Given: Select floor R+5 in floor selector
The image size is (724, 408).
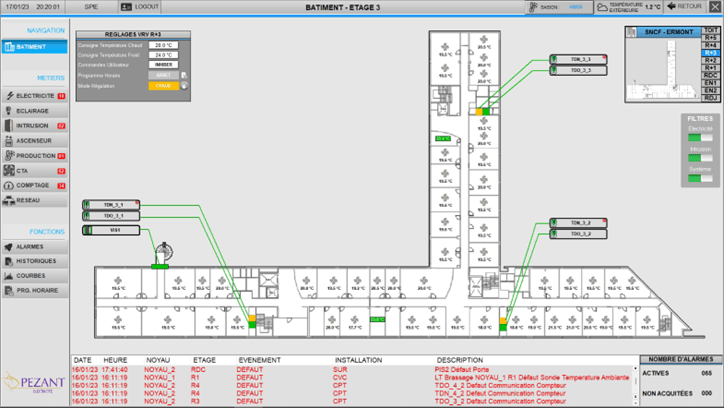Looking at the screenshot, I should click(710, 39).
